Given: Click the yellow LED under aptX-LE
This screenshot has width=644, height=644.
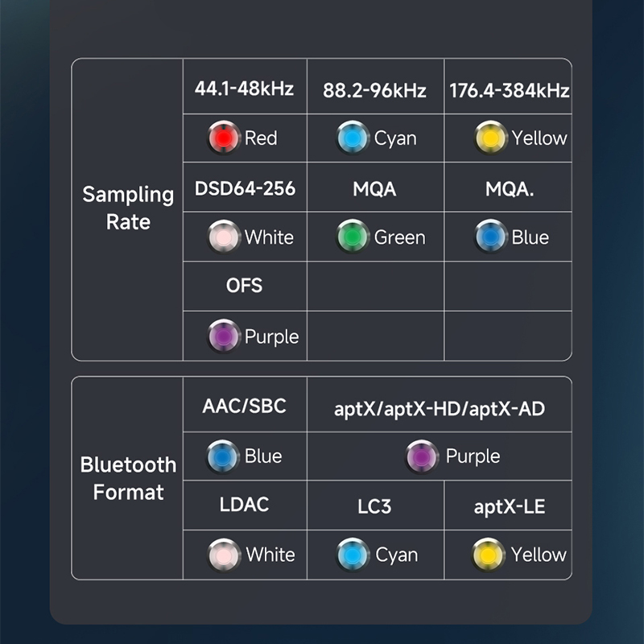Looking at the screenshot, I should [489, 555].
